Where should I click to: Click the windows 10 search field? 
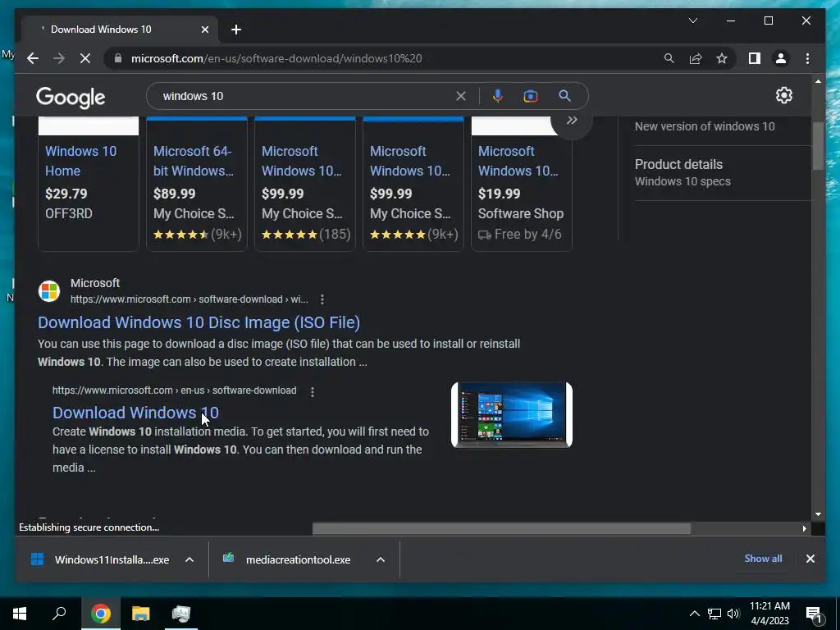(305, 97)
